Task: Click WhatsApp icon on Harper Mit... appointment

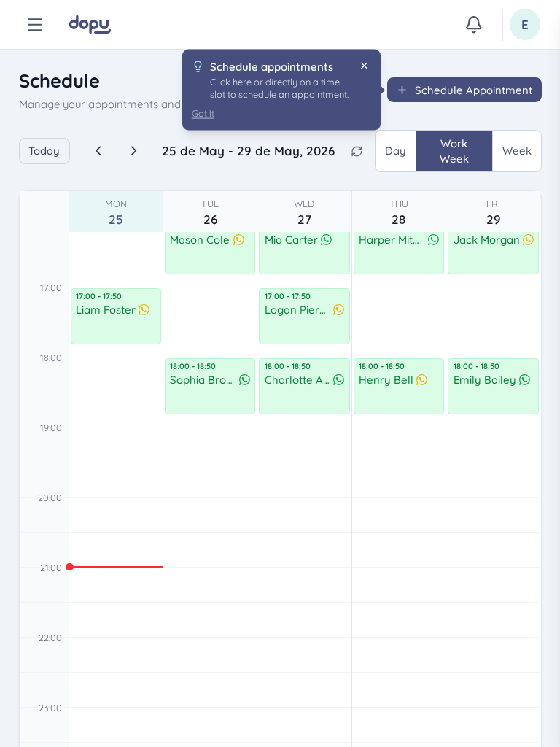Action: pos(433,239)
